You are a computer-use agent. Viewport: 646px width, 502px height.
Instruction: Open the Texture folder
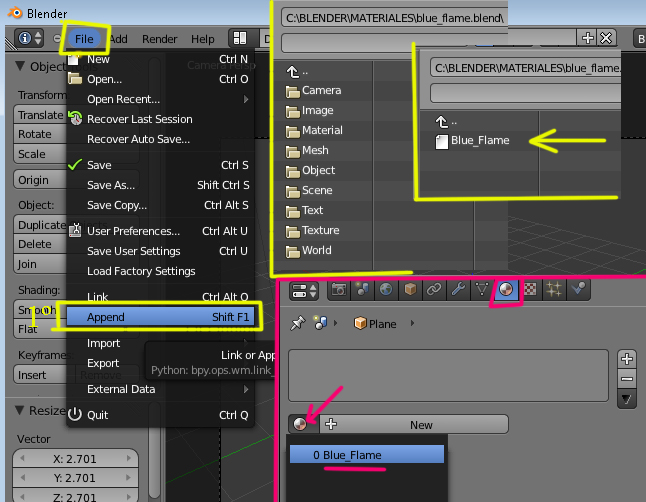312,230
